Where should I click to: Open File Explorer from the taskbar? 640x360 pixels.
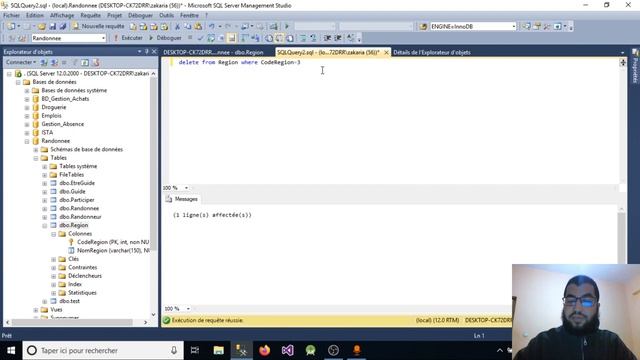pos(219,350)
